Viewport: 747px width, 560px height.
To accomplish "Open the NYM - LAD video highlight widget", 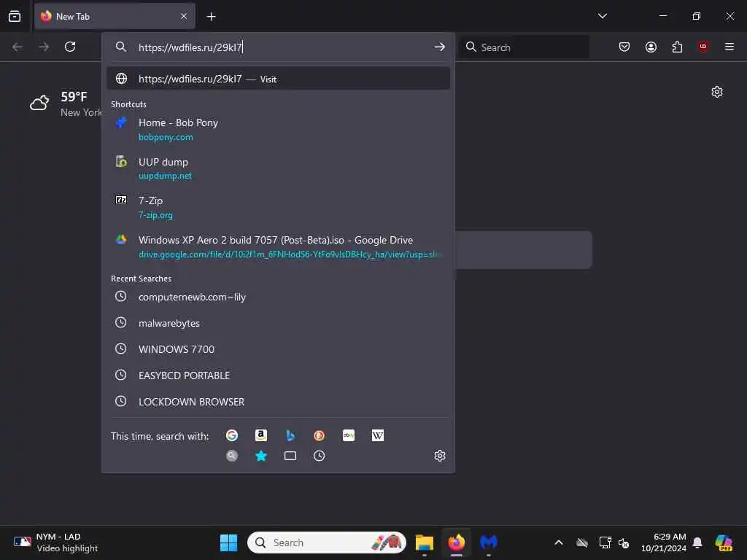I will click(56, 542).
